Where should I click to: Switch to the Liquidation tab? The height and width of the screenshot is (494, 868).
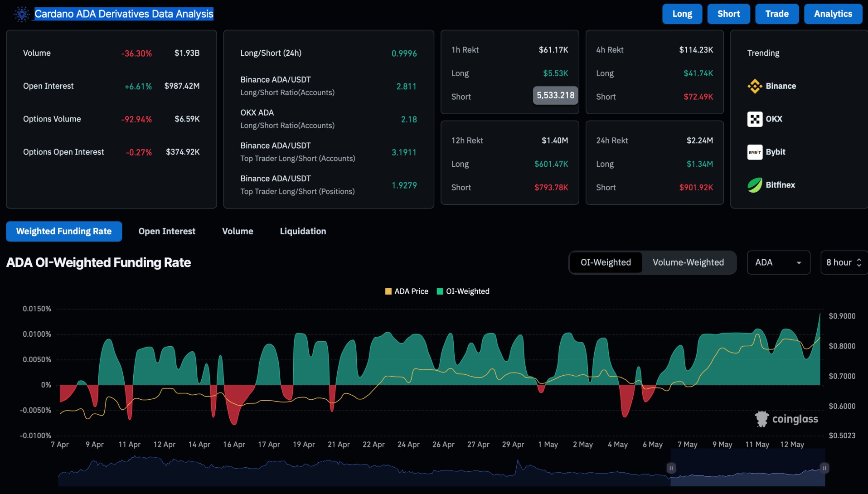coord(303,231)
